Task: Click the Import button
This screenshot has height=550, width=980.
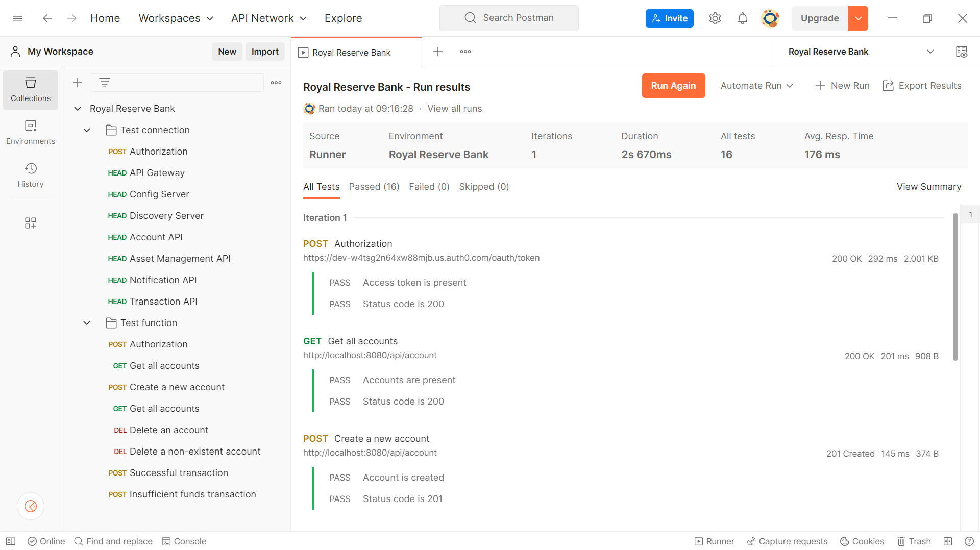Action: pyautogui.click(x=265, y=52)
